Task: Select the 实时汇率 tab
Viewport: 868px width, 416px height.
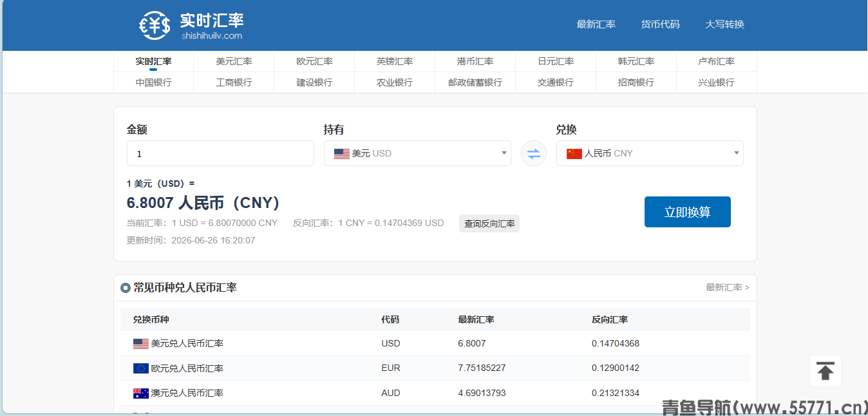Action: pyautogui.click(x=153, y=61)
